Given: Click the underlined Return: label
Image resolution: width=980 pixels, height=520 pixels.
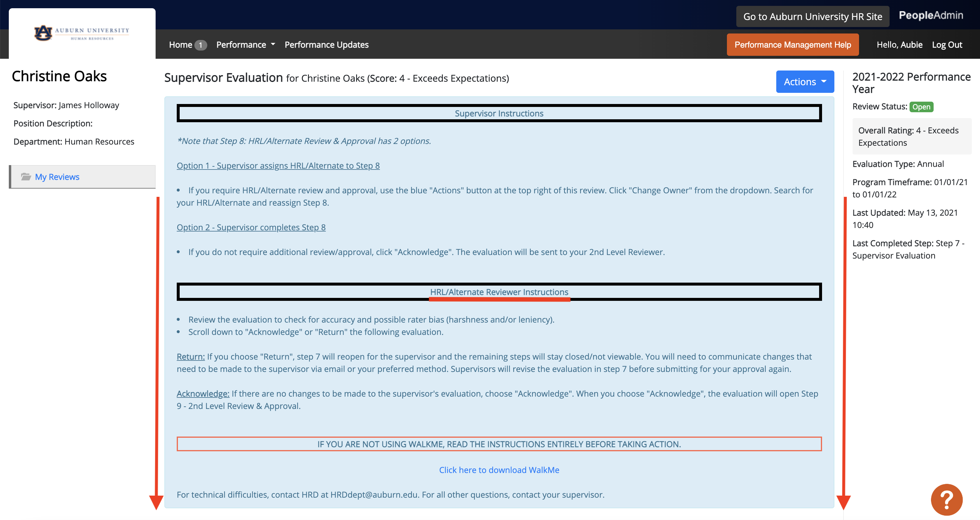Looking at the screenshot, I should click(191, 356).
